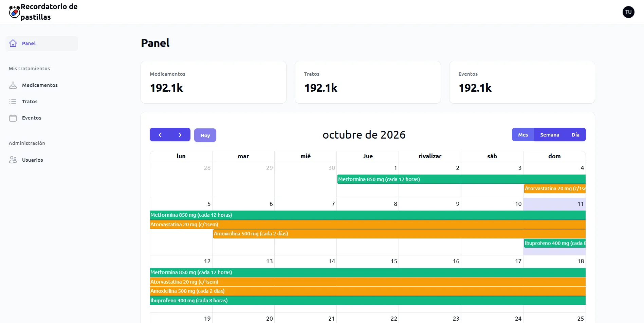Click day number 1 in the calendar
Image resolution: width=644 pixels, height=323 pixels.
[395, 168]
